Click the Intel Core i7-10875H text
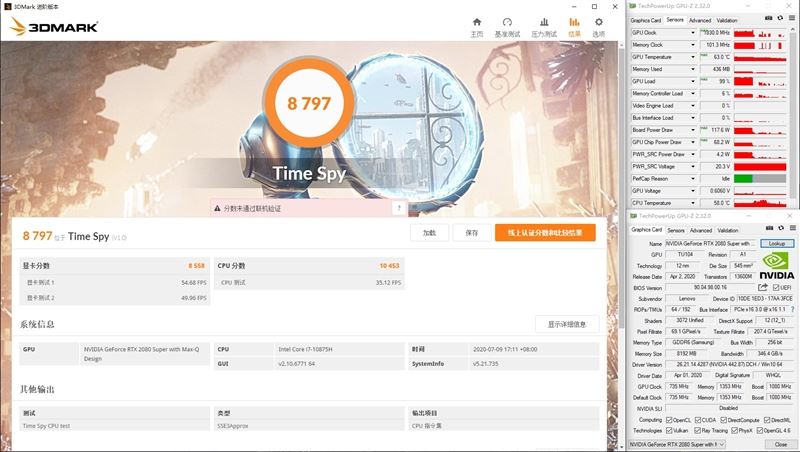 click(x=305, y=349)
